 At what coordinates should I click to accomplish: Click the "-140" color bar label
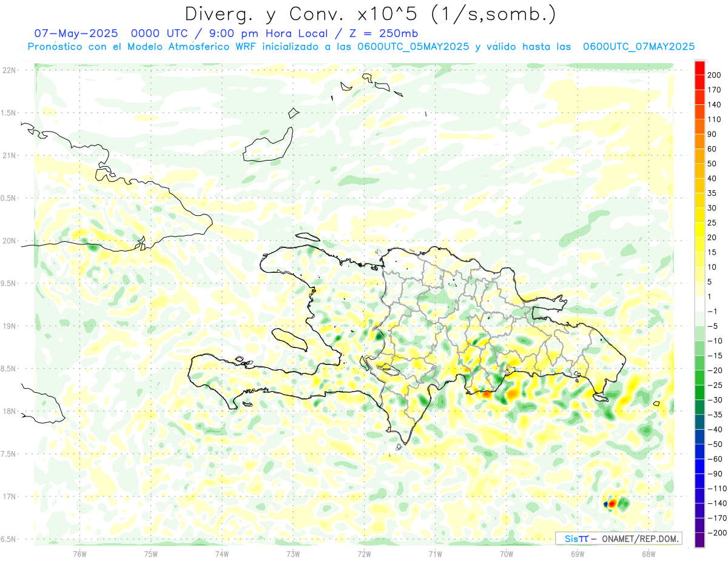[x=716, y=503]
